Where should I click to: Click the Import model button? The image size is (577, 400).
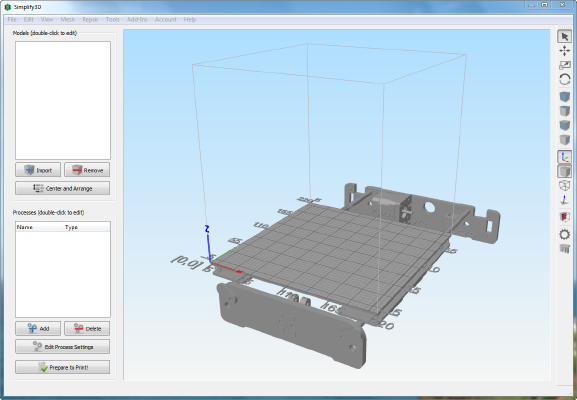pos(38,170)
